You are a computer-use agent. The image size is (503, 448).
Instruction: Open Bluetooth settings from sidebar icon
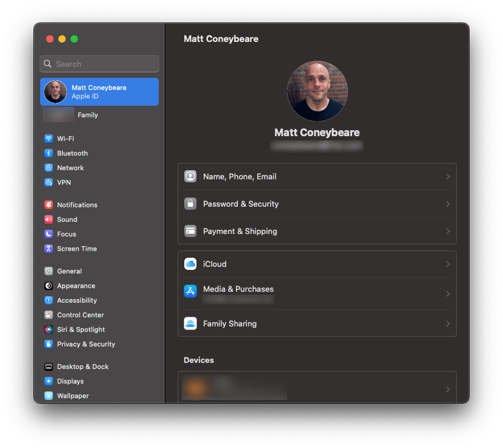[49, 153]
